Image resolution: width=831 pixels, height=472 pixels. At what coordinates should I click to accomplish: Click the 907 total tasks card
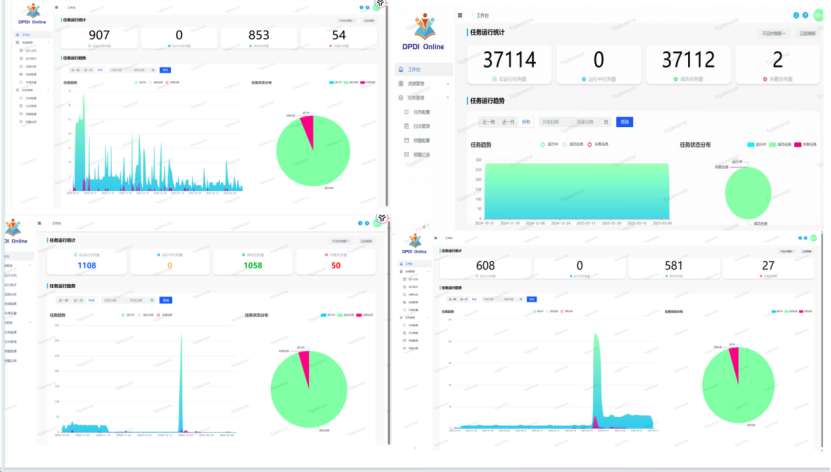(x=99, y=37)
